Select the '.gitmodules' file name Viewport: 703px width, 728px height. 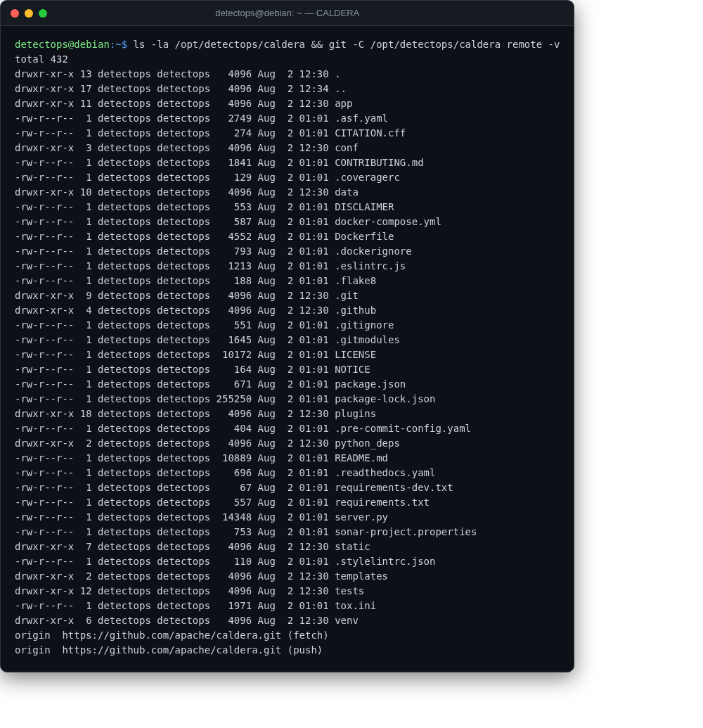click(367, 340)
